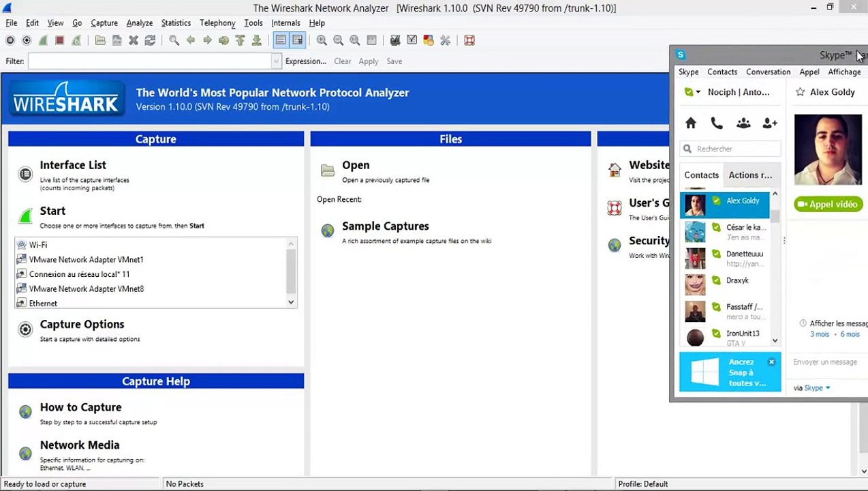The image size is (868, 491).
Task: Click Skype home icon
Action: coord(691,123)
